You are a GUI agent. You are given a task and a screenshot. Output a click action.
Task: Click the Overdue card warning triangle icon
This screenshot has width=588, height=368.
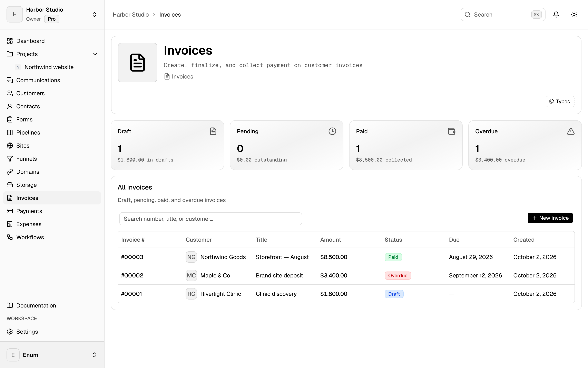(571, 131)
